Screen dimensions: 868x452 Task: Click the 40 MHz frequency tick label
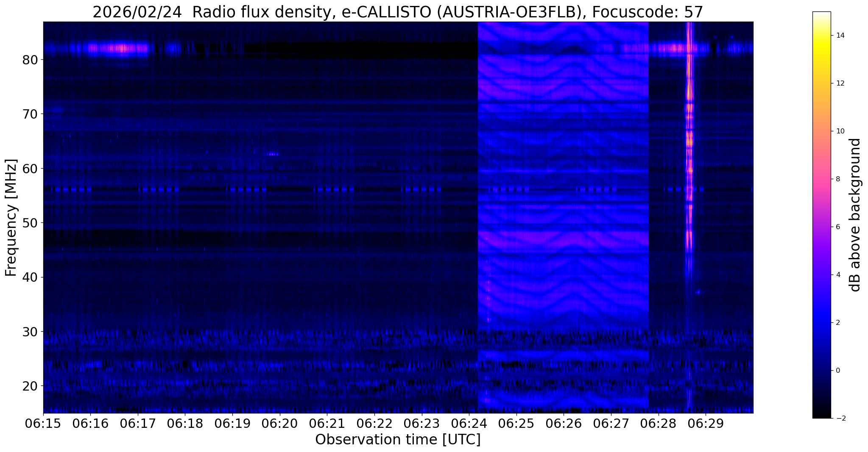pos(30,277)
